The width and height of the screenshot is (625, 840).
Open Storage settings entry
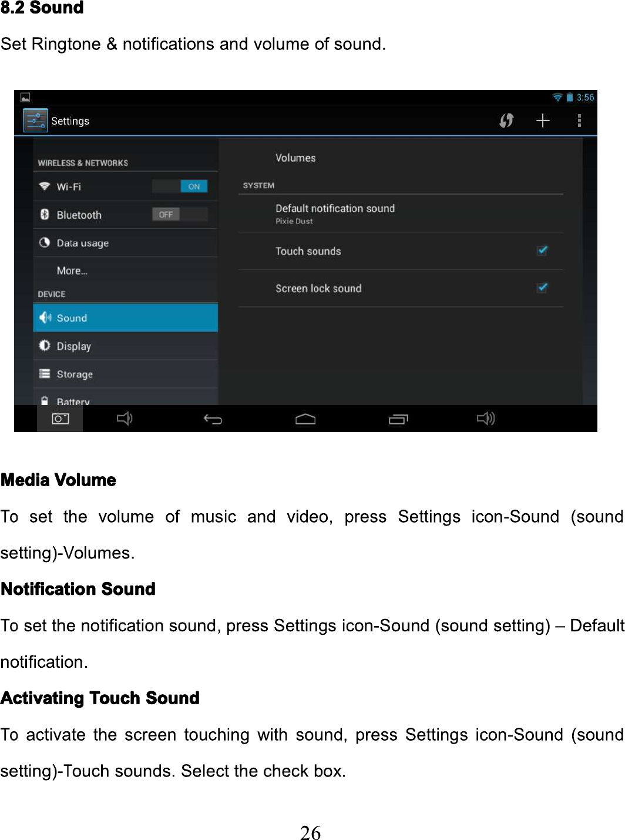(126, 374)
